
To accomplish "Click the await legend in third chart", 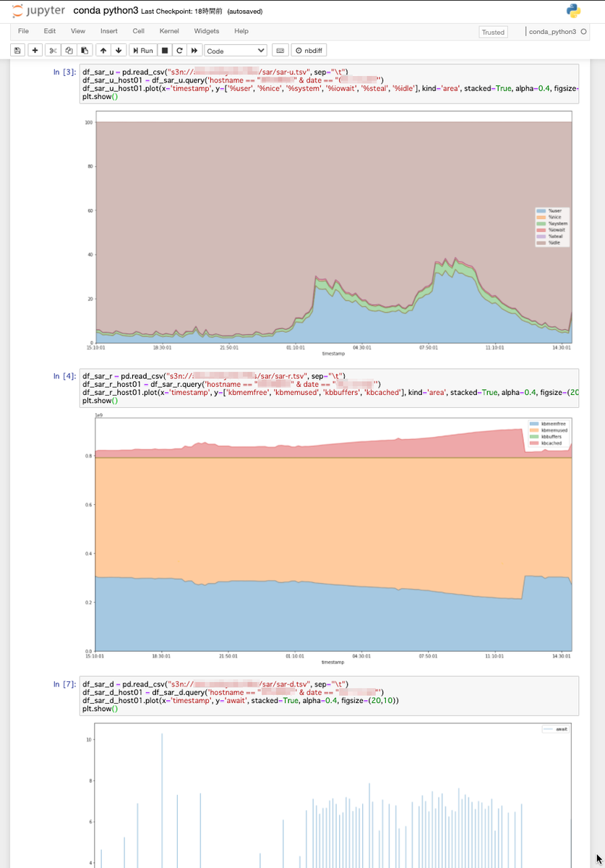I will coord(555,729).
